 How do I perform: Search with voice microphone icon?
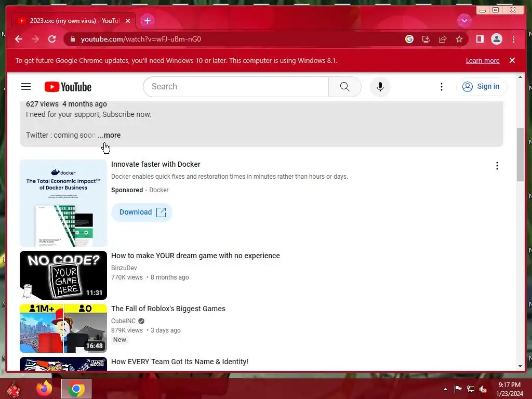[x=380, y=87]
